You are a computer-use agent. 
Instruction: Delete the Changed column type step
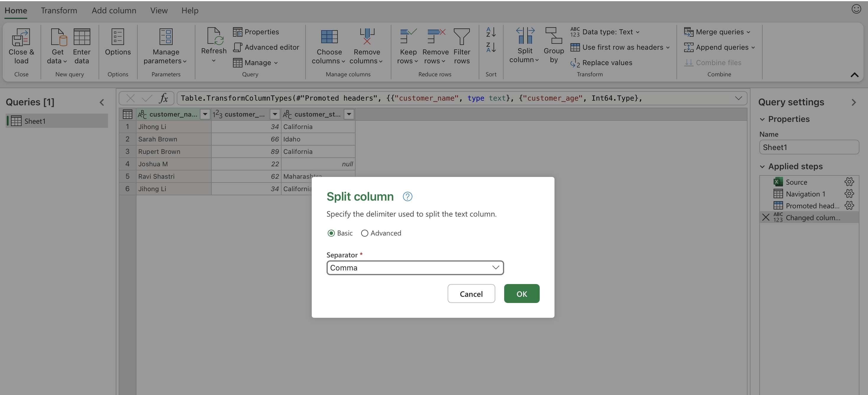pos(766,217)
